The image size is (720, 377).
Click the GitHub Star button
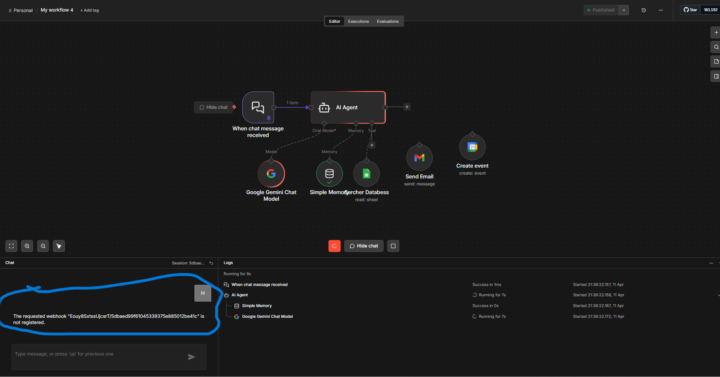coord(690,10)
